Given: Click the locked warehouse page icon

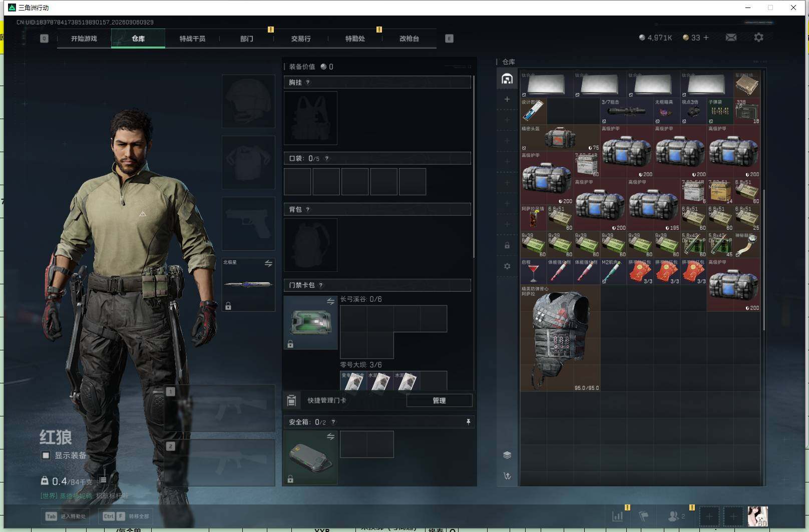Looking at the screenshot, I should coord(507,245).
